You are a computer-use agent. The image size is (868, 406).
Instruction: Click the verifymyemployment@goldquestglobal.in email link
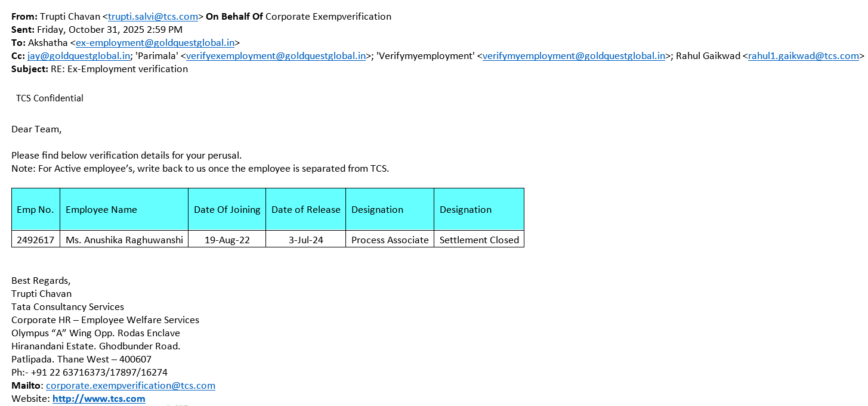click(x=573, y=56)
